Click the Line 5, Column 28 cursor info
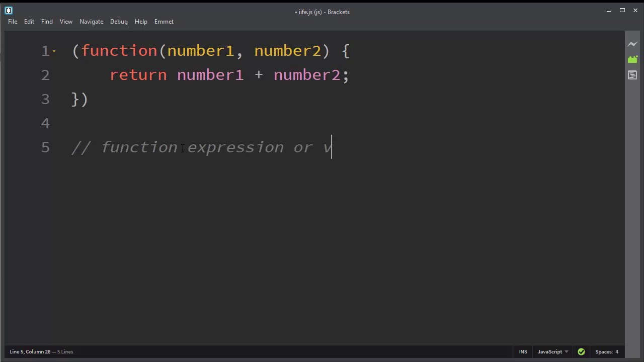 coord(30,352)
